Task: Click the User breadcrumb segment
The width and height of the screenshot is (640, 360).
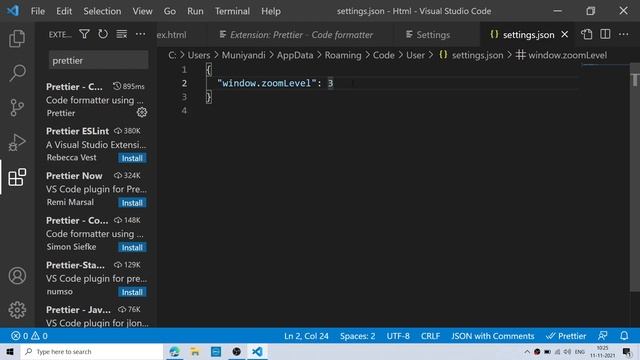Action: [x=416, y=55]
